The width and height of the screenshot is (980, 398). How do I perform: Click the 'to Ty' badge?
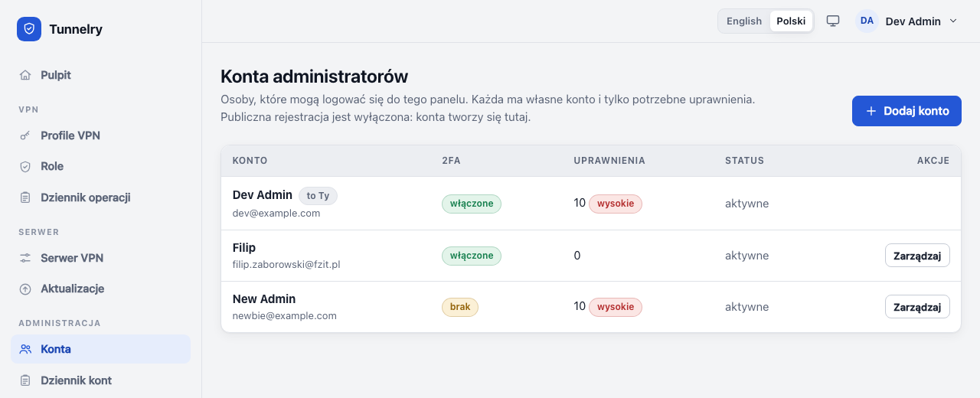318,196
